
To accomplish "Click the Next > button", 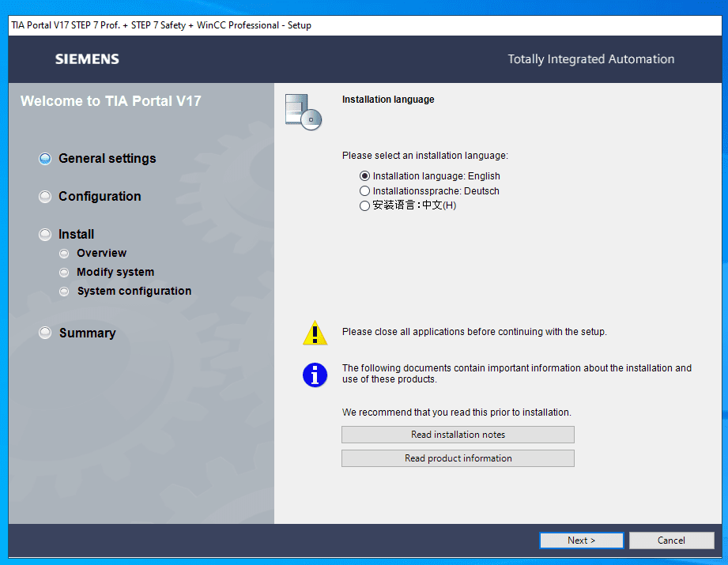I will (581, 541).
